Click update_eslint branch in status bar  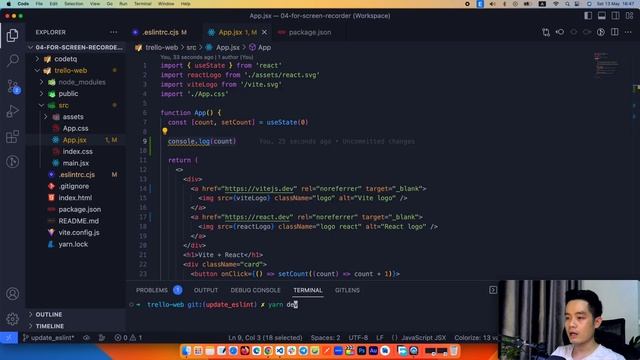(x=48, y=338)
